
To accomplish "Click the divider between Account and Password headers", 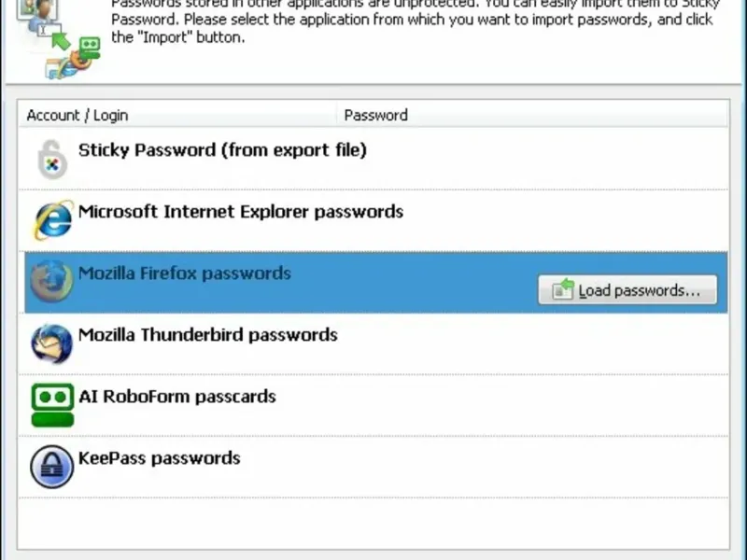I will [x=336, y=116].
